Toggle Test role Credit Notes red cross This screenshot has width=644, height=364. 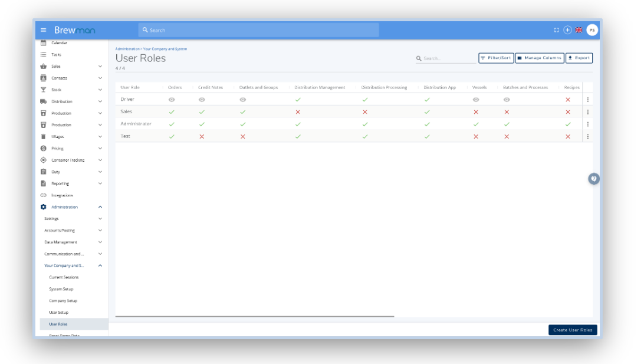(x=202, y=137)
